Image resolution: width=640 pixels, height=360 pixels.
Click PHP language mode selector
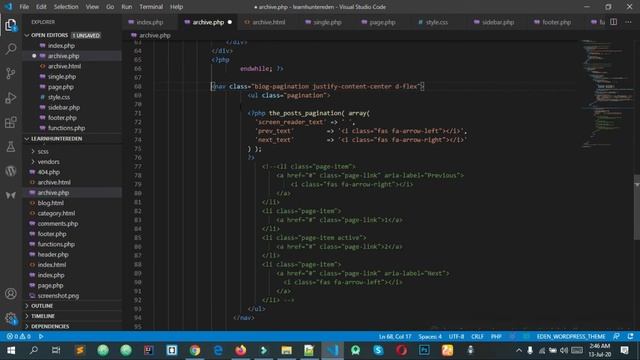click(x=496, y=336)
